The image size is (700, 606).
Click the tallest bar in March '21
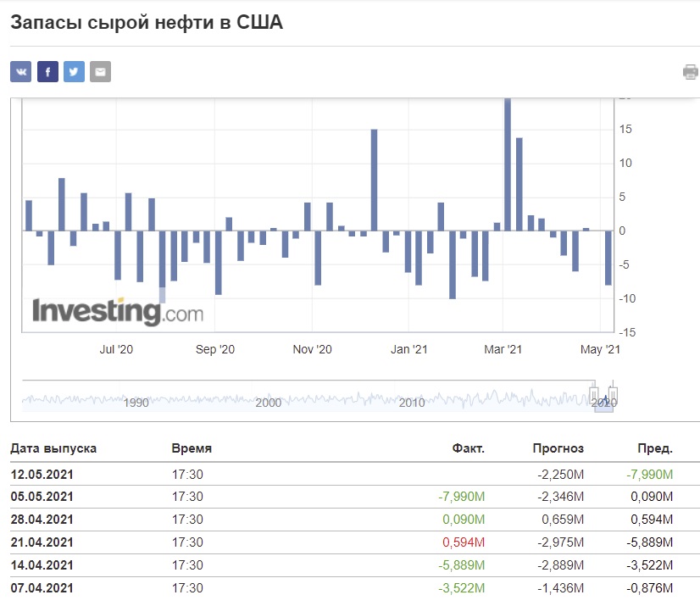click(x=508, y=164)
